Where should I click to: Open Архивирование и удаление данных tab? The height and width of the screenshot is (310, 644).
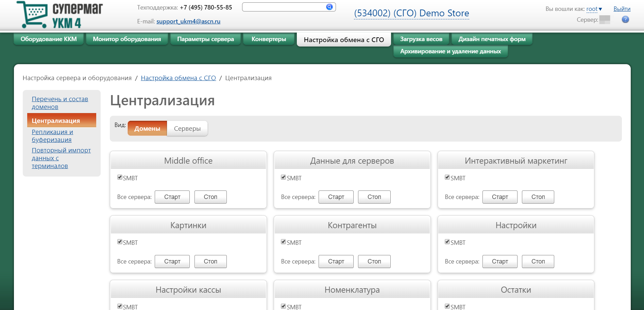click(x=451, y=51)
